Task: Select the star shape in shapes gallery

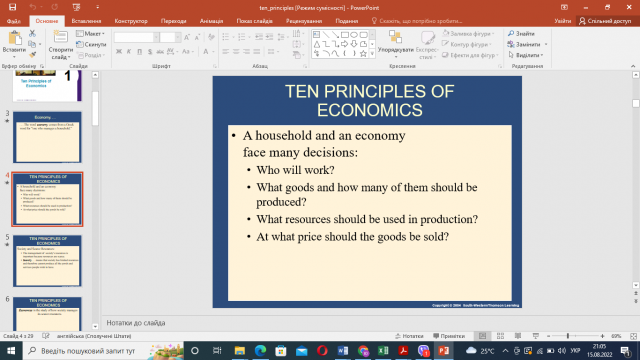Action: coord(363,53)
